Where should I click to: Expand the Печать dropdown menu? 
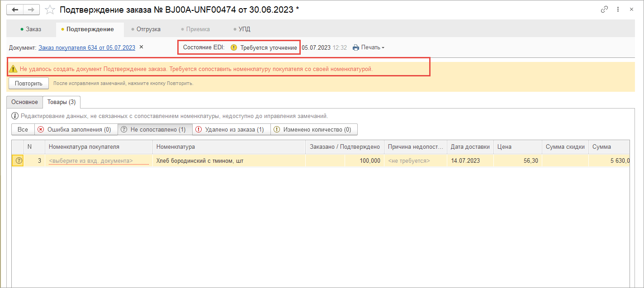tap(369, 47)
